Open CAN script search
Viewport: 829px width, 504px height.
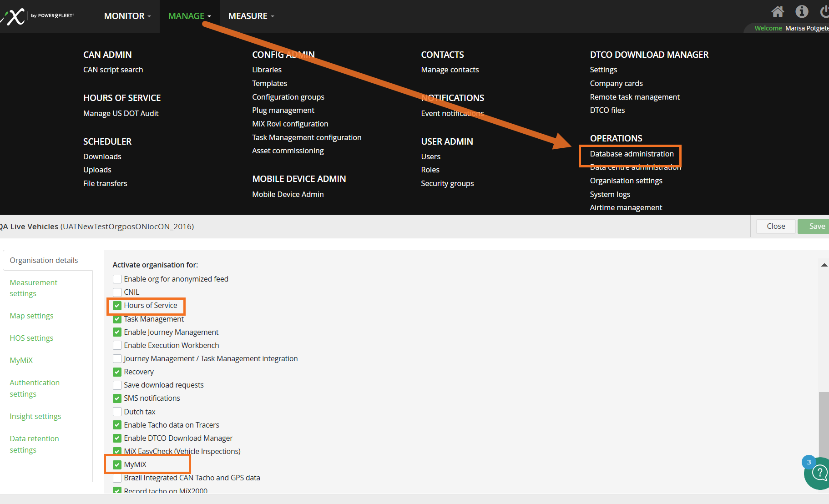[113, 70]
